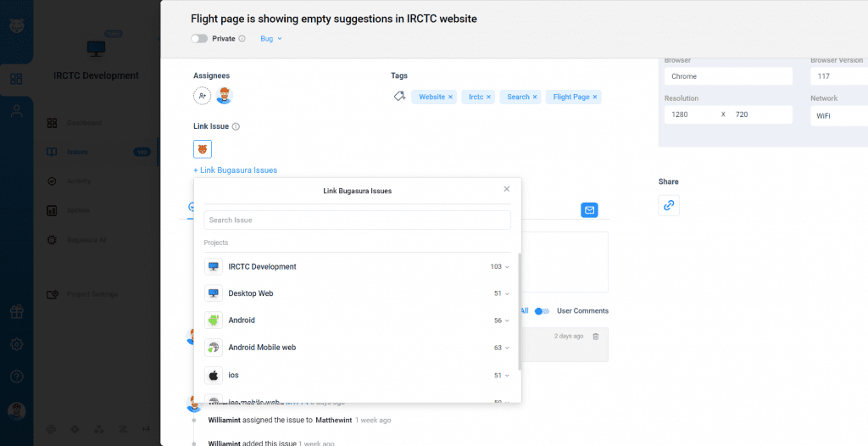Click the blue email envelope button
868x446 pixels.
pos(590,210)
